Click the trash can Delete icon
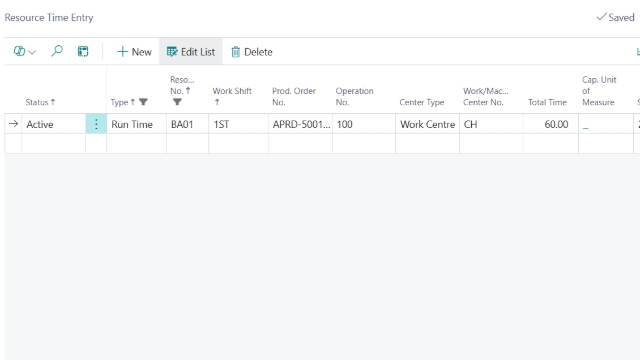 click(236, 52)
